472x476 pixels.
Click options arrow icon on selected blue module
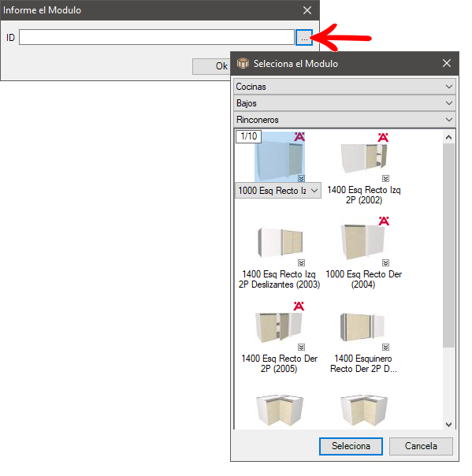coord(301,178)
